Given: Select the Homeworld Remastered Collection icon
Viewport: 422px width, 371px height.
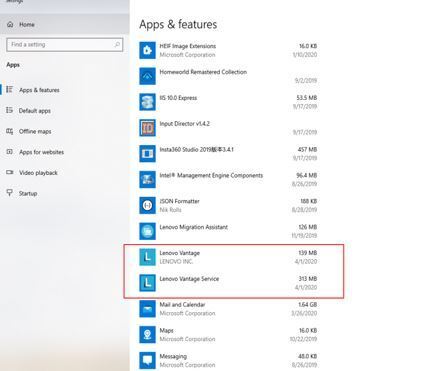Looking at the screenshot, I should pyautogui.click(x=147, y=76).
